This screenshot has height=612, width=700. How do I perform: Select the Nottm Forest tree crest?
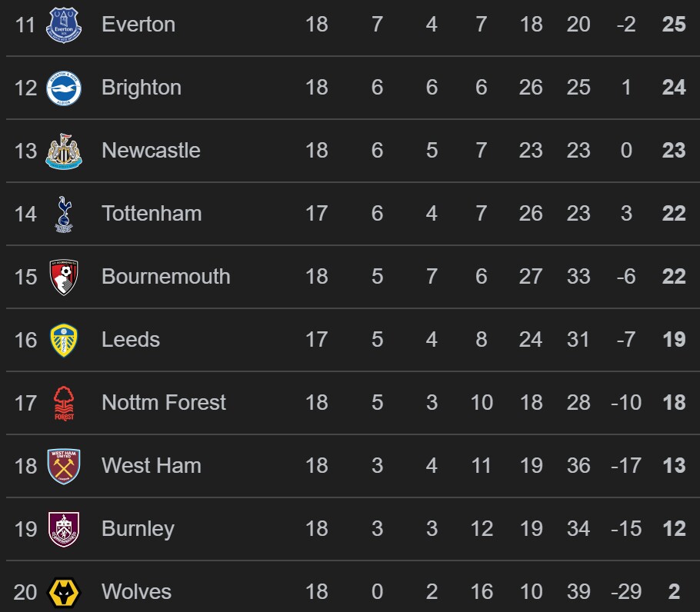pyautogui.click(x=64, y=403)
